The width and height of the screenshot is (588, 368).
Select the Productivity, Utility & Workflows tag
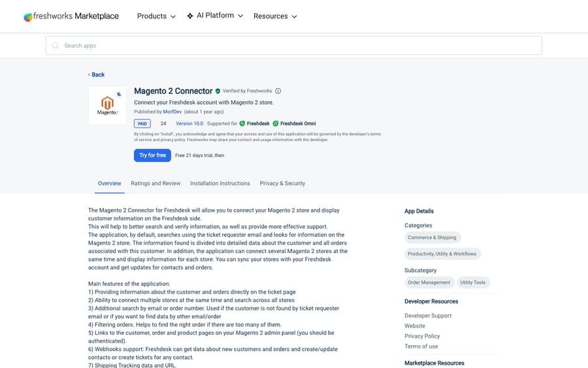pos(442,254)
